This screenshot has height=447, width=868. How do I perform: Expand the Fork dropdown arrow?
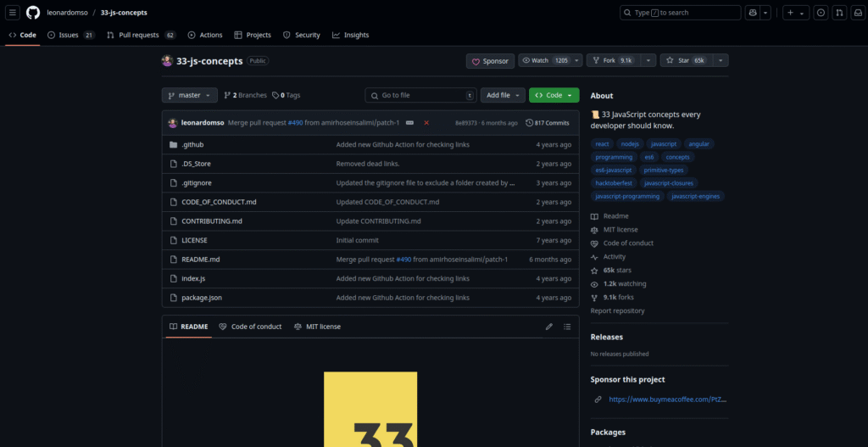click(648, 60)
